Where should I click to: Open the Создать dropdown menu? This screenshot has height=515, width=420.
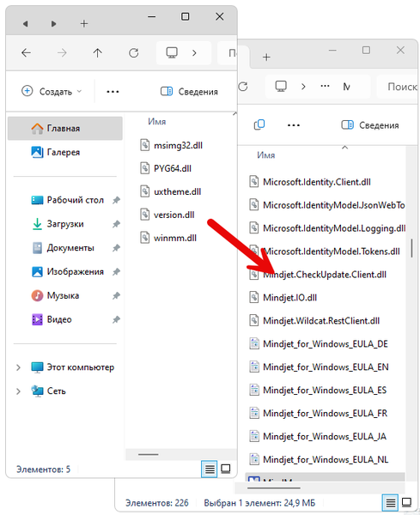click(x=52, y=91)
